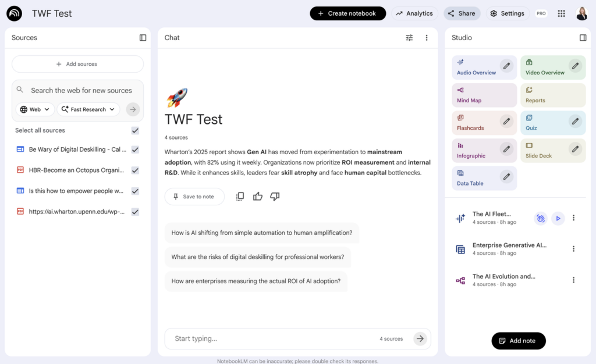The height and width of the screenshot is (364, 596).
Task: Click the Create notebook button
Action: tap(347, 13)
